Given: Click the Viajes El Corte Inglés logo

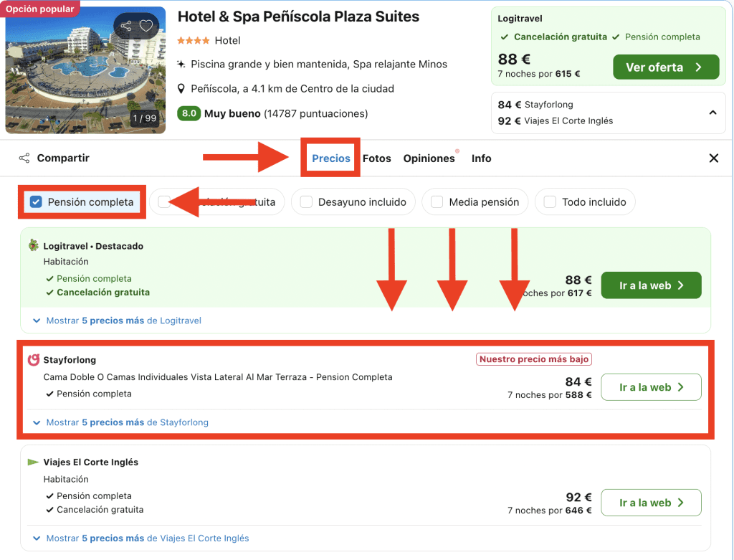Looking at the screenshot, I should click(x=33, y=462).
